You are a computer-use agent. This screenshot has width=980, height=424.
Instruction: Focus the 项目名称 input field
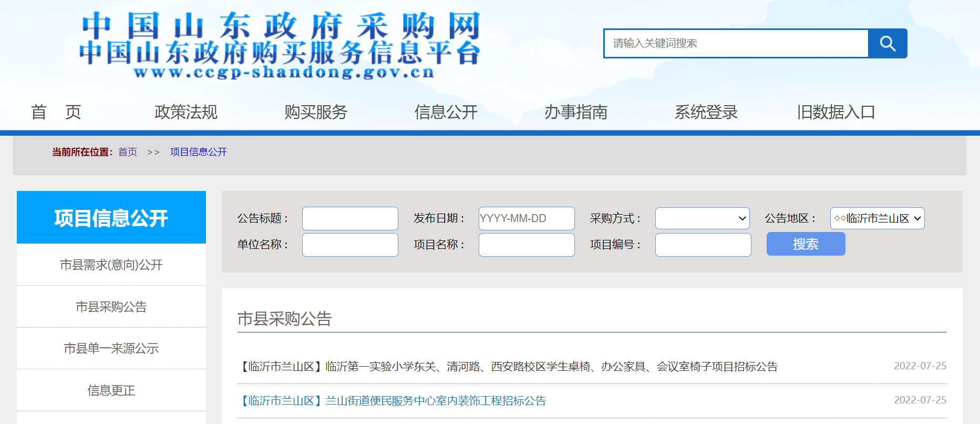pos(527,245)
